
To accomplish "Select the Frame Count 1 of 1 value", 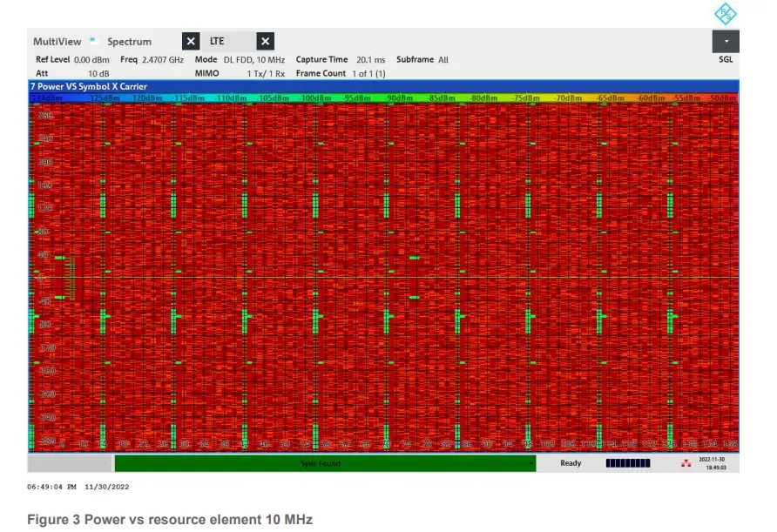I will click(368, 73).
